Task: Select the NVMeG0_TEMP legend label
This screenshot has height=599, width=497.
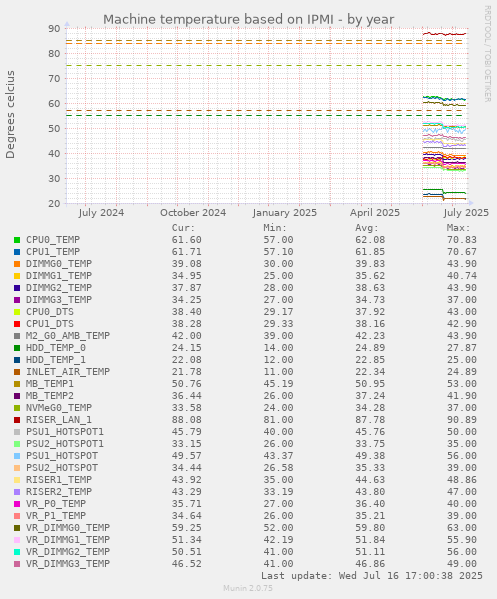Action: [x=59, y=408]
